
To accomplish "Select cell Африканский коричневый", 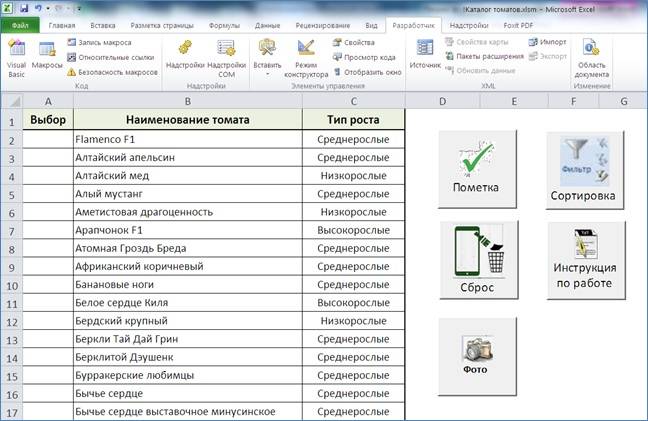I will [188, 266].
